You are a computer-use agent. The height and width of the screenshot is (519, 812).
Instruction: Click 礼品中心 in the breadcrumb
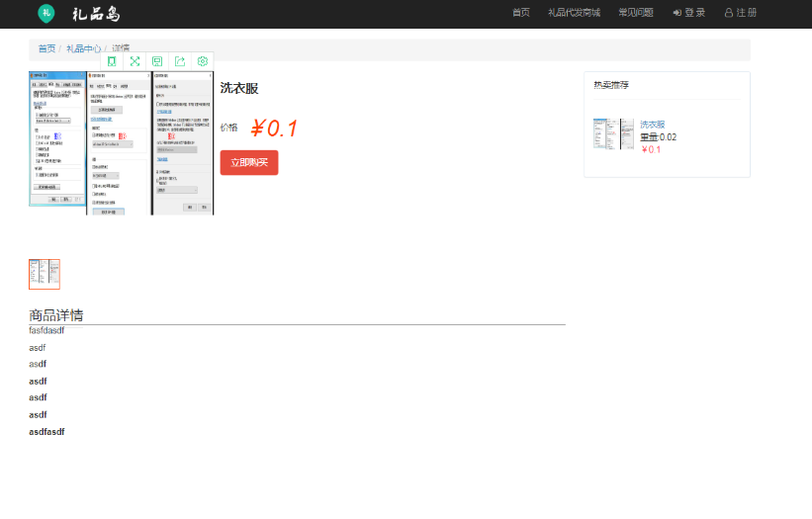[83, 48]
